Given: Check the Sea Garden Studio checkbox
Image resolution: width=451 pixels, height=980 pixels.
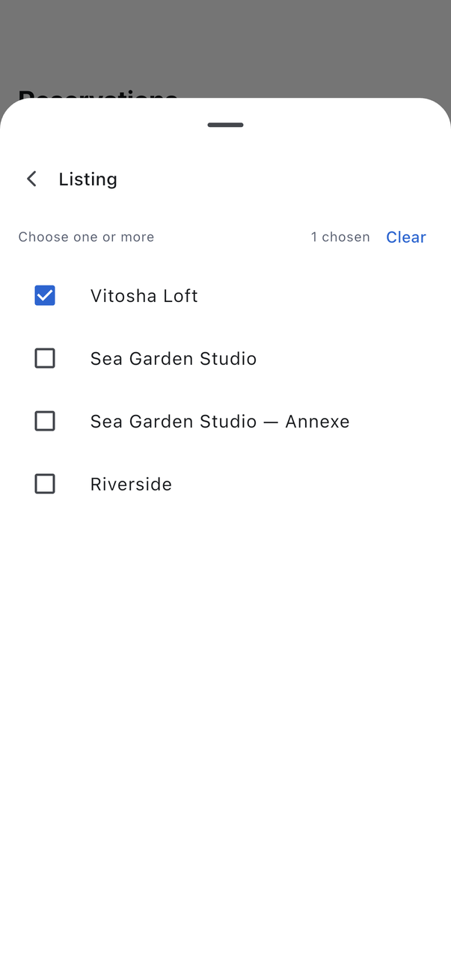Looking at the screenshot, I should [x=45, y=358].
